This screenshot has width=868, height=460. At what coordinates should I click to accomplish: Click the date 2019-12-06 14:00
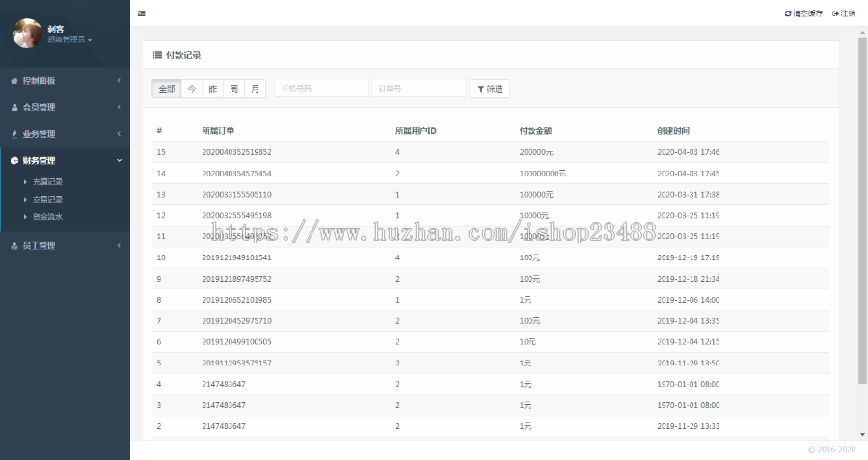[x=688, y=300]
